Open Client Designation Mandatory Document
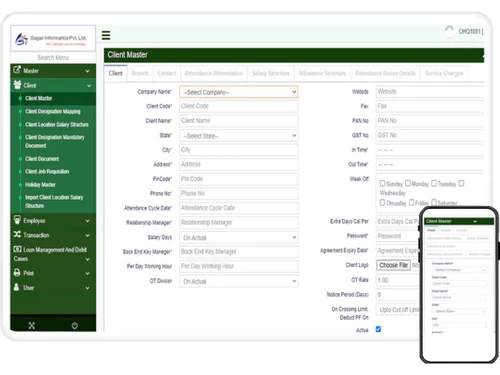500x375 pixels. (55, 141)
